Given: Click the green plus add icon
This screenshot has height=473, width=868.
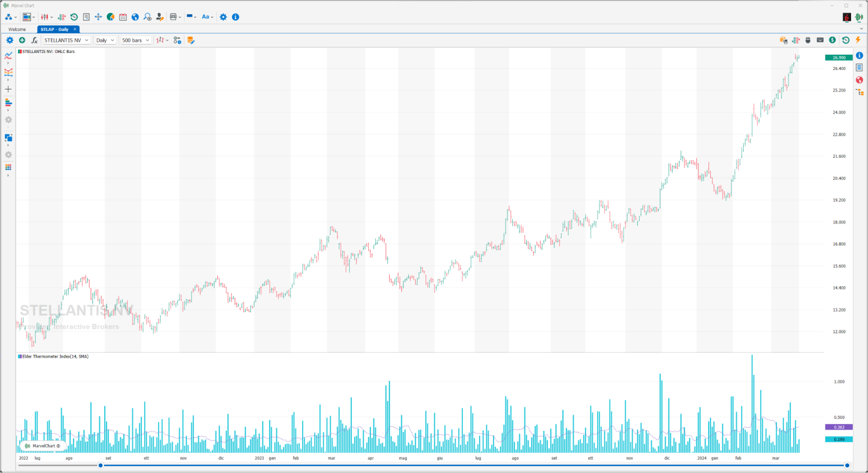Looking at the screenshot, I should [x=22, y=40].
